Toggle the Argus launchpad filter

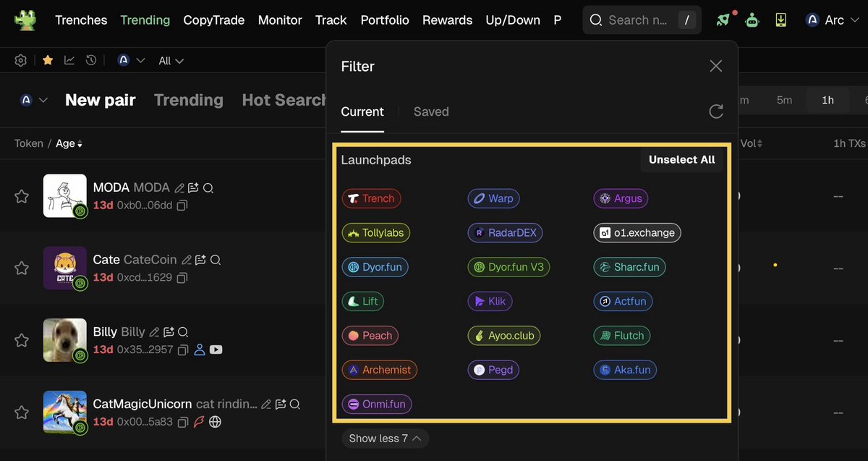(x=621, y=198)
